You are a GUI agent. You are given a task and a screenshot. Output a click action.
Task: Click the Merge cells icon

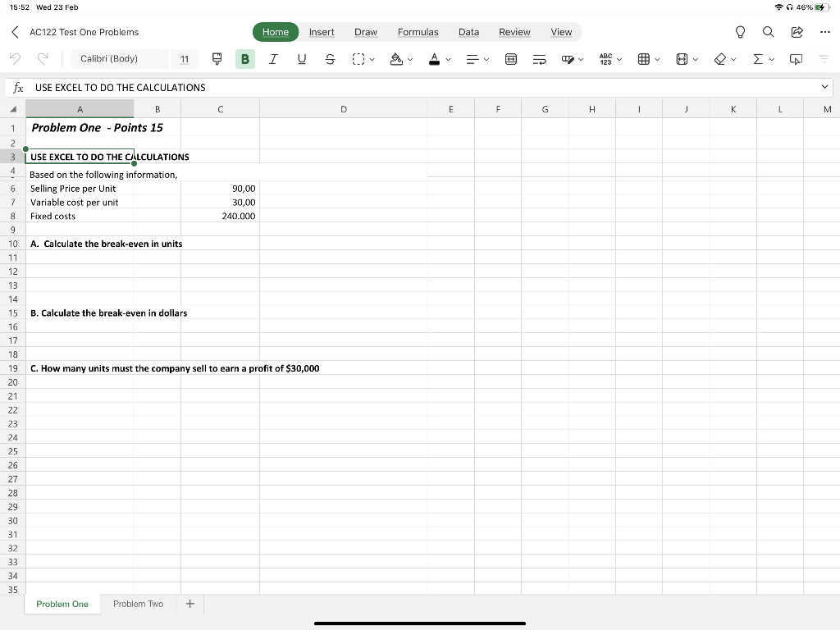pos(511,59)
